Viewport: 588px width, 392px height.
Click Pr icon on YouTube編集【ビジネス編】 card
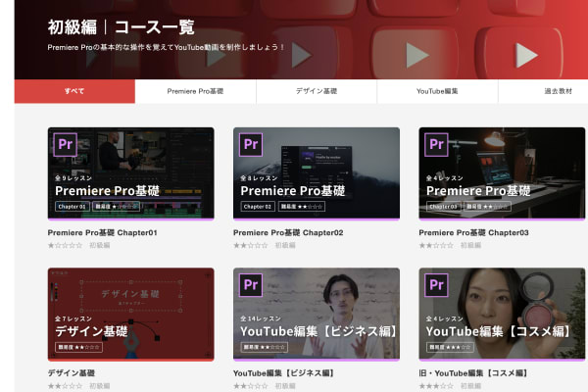click(251, 285)
